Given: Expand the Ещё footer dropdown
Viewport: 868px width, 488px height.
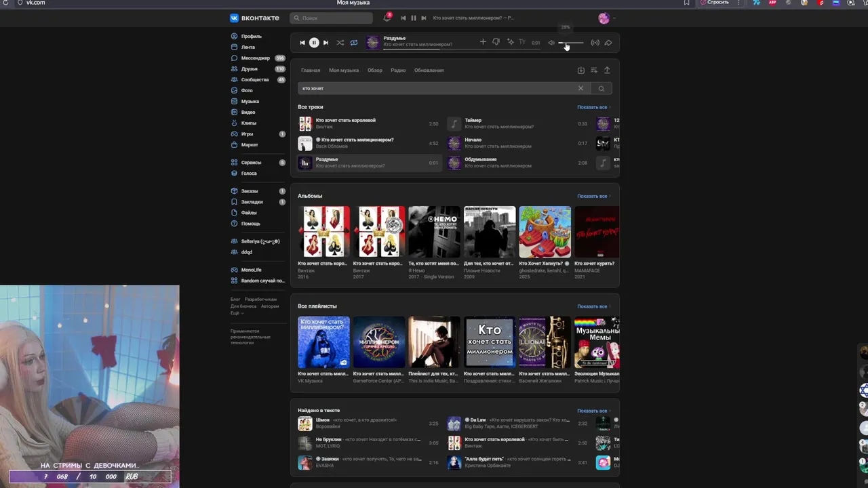Looking at the screenshot, I should pyautogui.click(x=236, y=313).
